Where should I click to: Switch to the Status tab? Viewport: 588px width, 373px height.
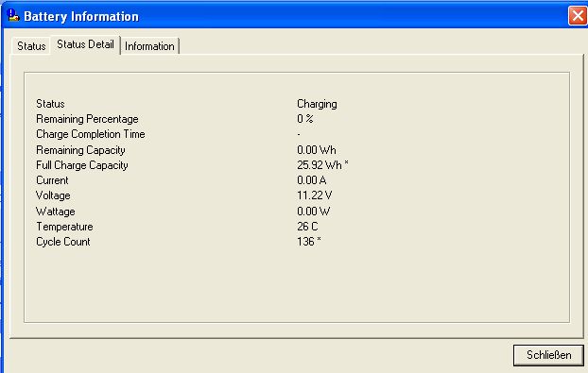pyautogui.click(x=31, y=46)
